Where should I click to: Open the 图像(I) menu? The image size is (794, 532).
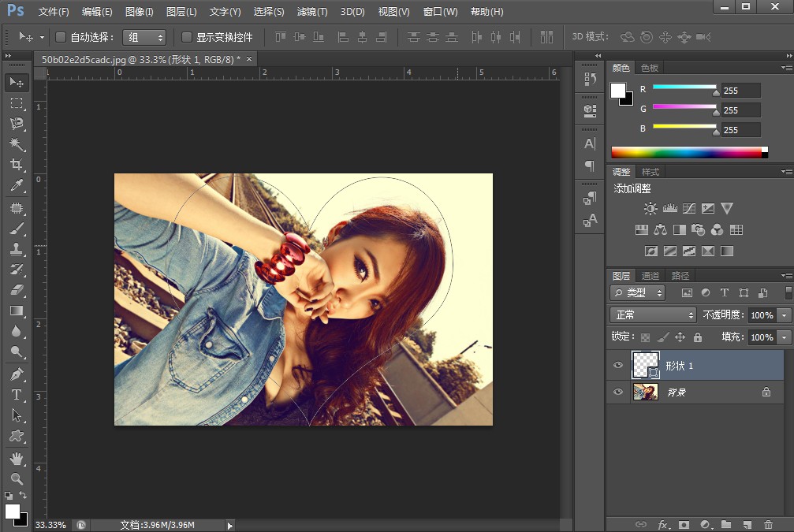coord(139,12)
